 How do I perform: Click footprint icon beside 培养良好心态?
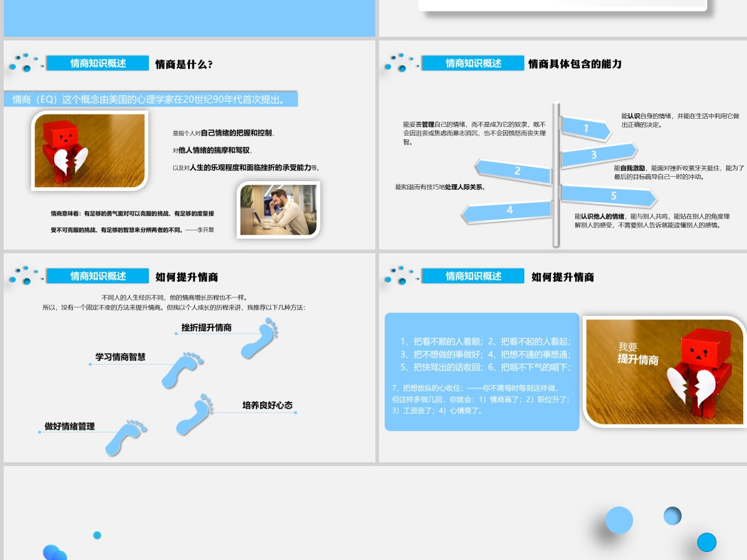click(x=195, y=414)
